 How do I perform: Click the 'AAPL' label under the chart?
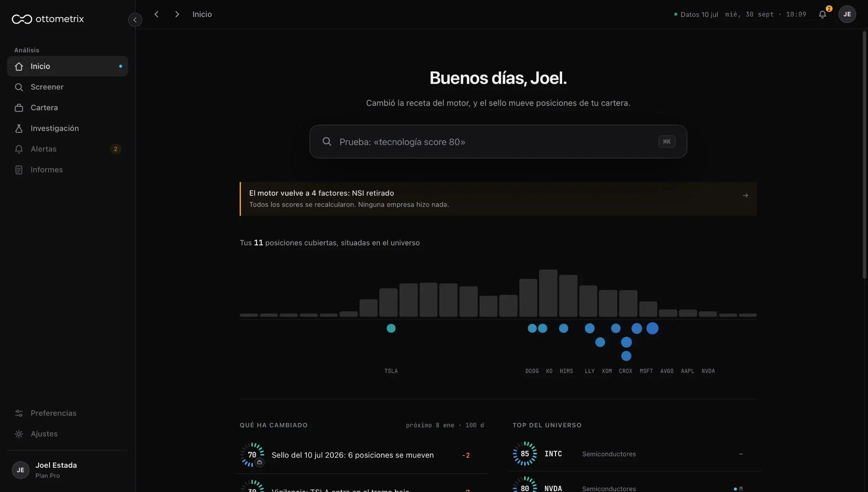coord(687,371)
